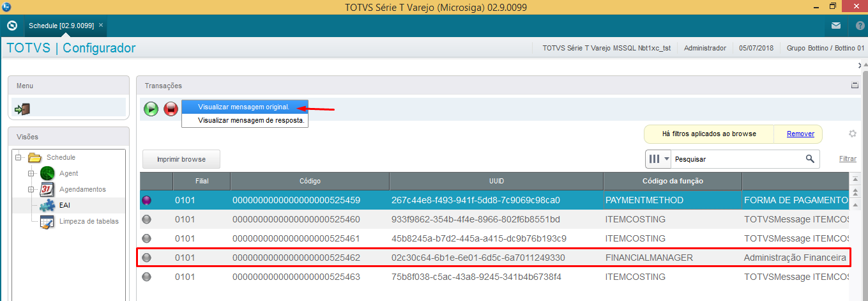Collapse the Schedule tree node

[x=19, y=157]
